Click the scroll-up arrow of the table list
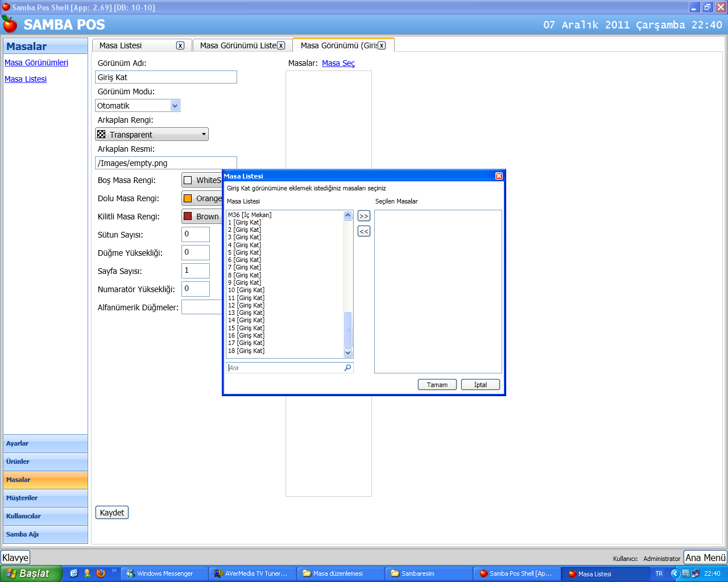The width and height of the screenshot is (728, 582). 348,215
